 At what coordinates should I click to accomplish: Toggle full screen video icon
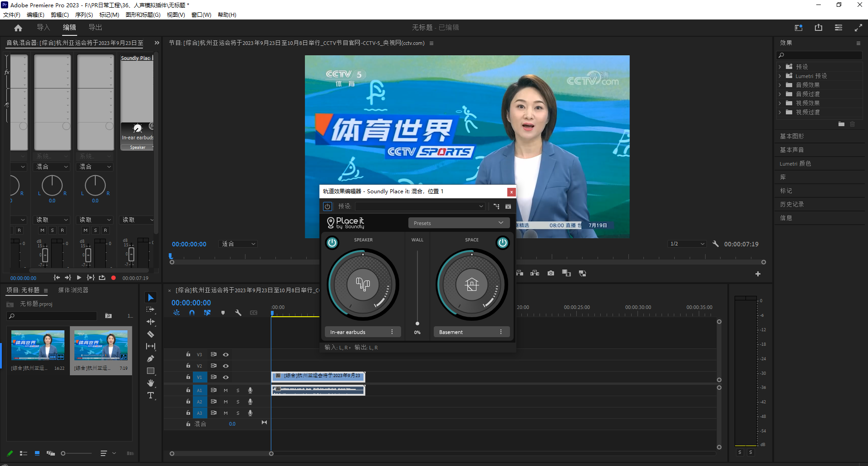pyautogui.click(x=858, y=28)
